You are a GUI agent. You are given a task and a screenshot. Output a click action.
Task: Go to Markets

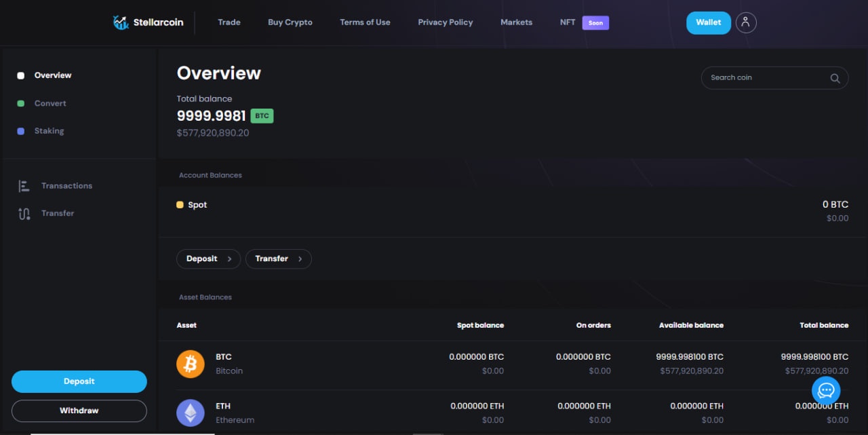(x=517, y=22)
